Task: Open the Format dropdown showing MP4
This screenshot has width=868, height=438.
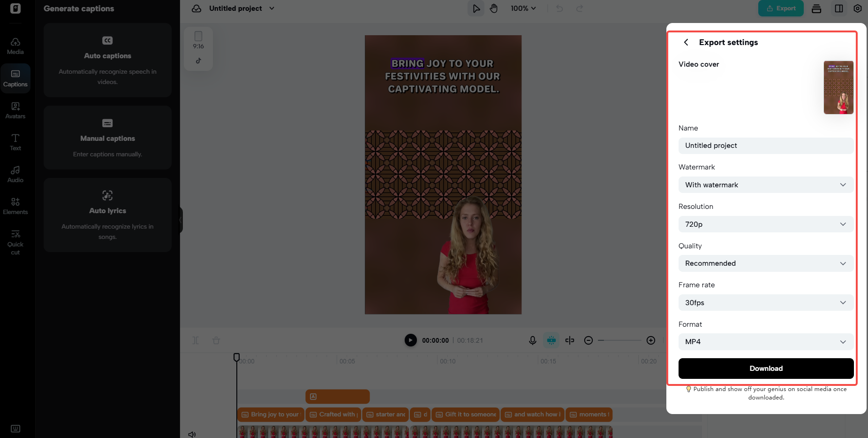Action: pos(765,341)
